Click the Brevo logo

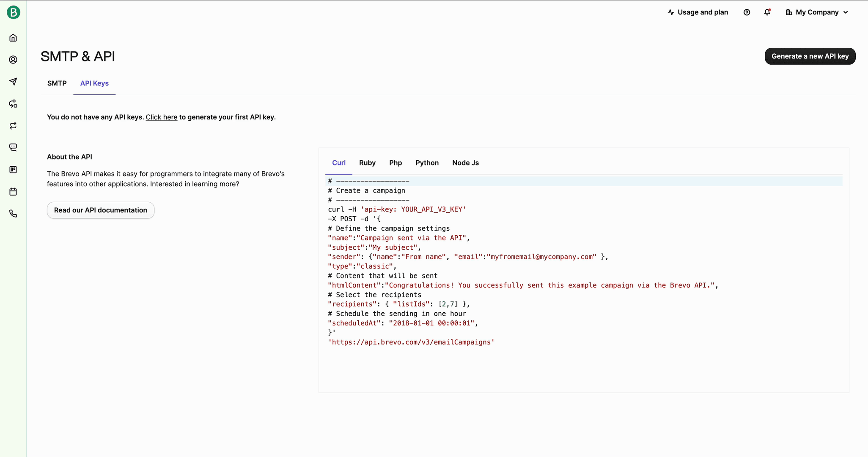coord(13,12)
